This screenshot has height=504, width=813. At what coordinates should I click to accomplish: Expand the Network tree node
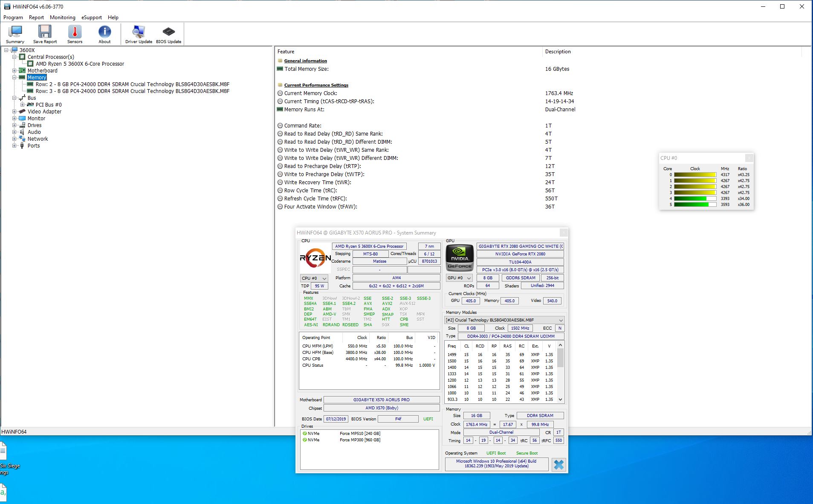click(14, 139)
